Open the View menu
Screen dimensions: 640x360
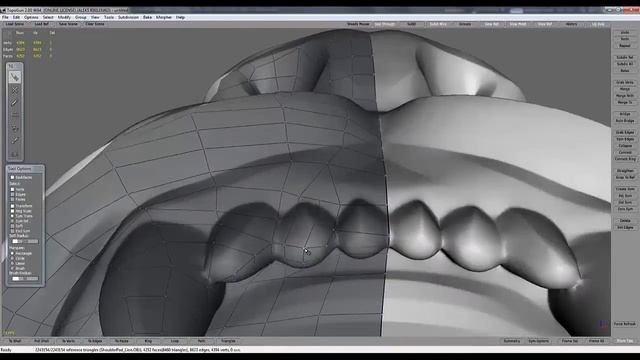[95, 18]
